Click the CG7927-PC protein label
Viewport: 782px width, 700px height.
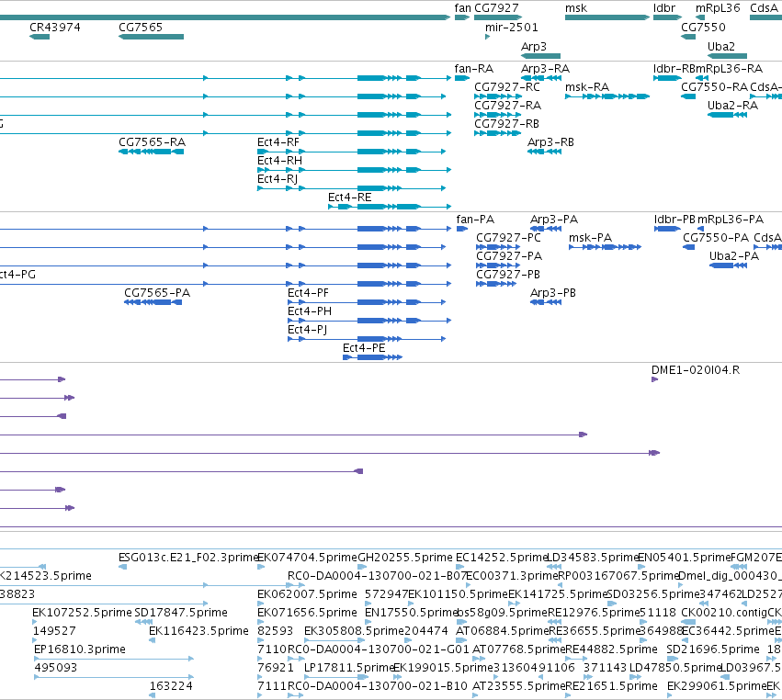pos(508,238)
